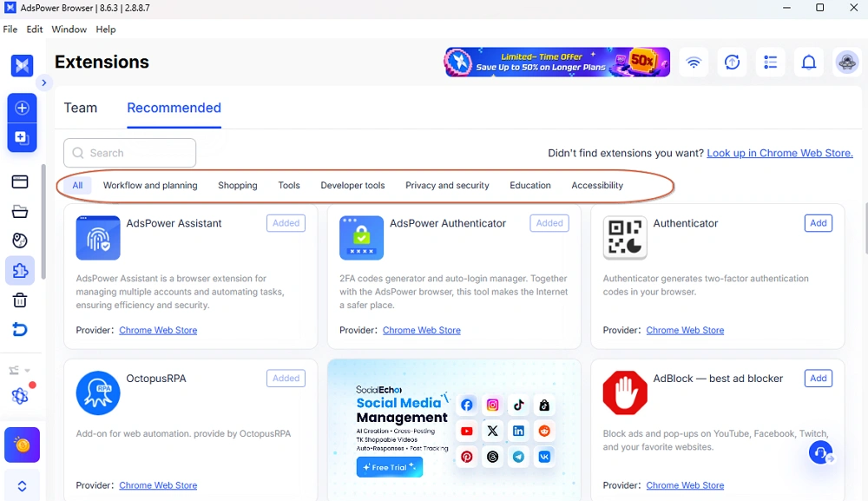
Task: Open the browser profiles window icon
Action: (20, 181)
